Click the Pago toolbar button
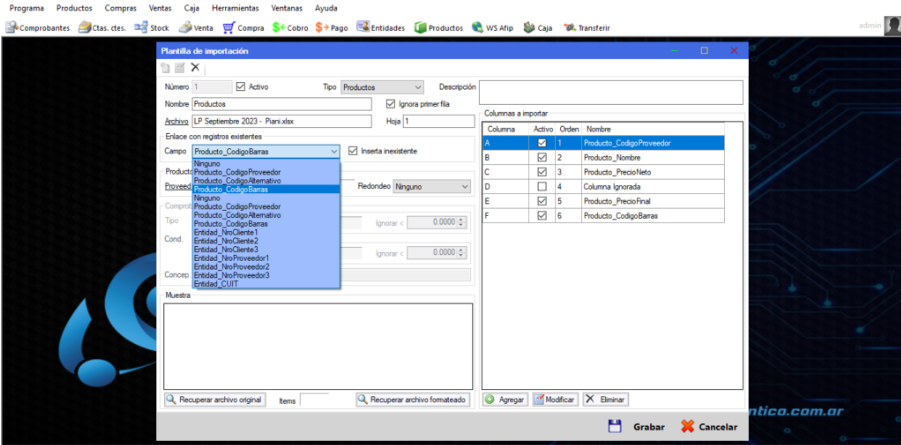The width and height of the screenshot is (901, 445). pyautogui.click(x=332, y=28)
